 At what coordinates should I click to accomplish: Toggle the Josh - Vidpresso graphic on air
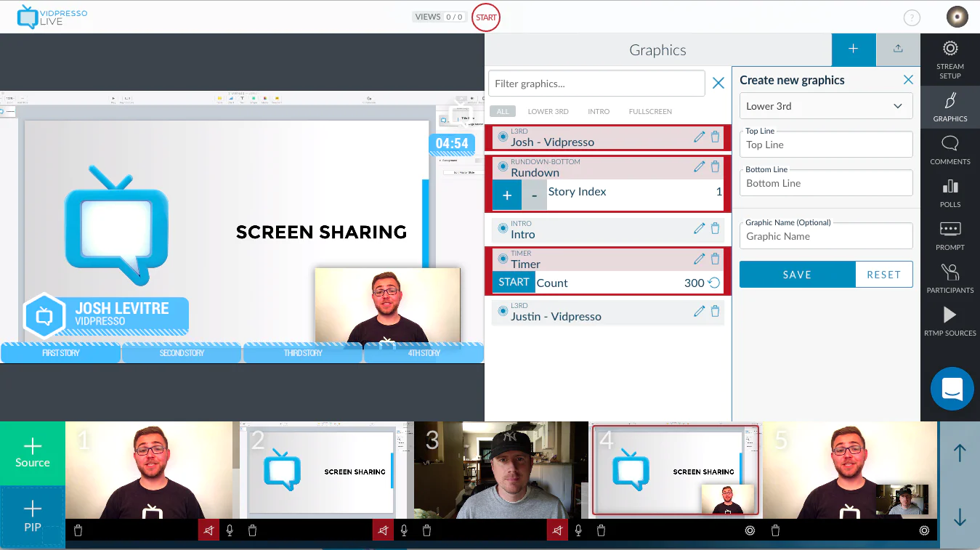(503, 137)
